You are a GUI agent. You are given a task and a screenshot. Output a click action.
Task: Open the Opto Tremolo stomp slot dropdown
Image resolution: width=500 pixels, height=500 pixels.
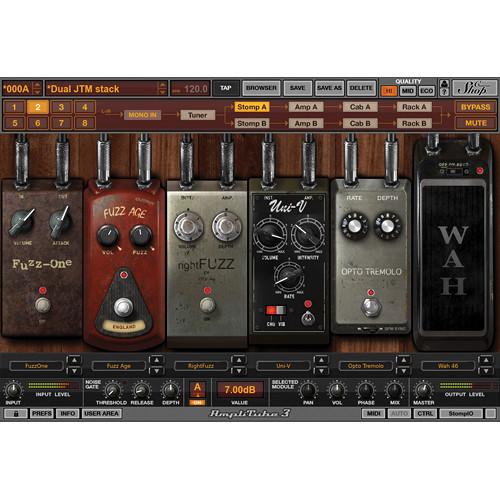(x=366, y=366)
